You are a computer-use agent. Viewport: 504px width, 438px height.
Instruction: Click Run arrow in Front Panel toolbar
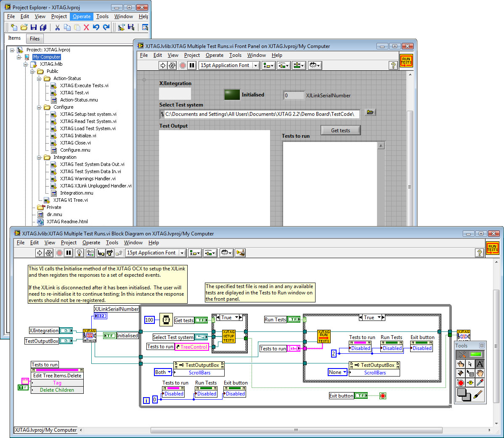[163, 65]
